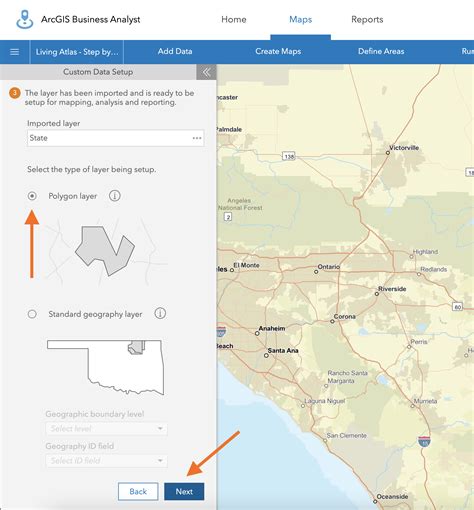474x510 pixels.
Task: Click the Palmdale label on the map
Action: 229,129
